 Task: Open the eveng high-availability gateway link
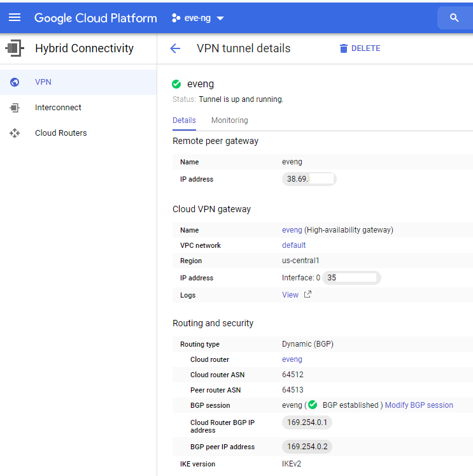click(x=292, y=230)
